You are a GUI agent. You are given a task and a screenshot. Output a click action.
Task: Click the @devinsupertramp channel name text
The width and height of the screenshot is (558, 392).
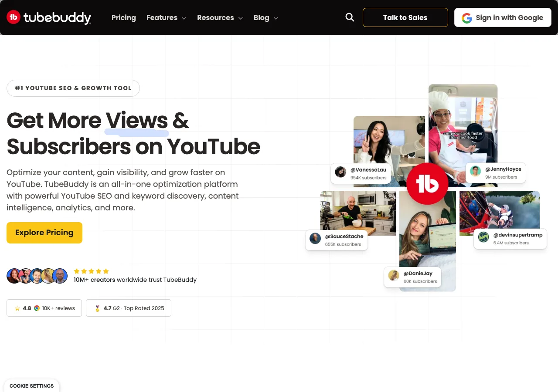click(518, 235)
